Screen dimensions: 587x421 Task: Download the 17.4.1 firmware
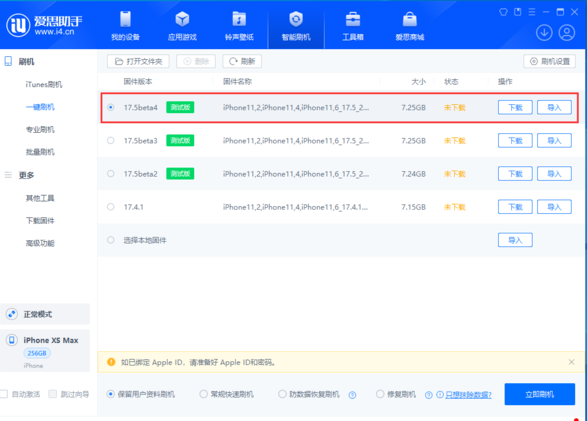click(x=515, y=207)
